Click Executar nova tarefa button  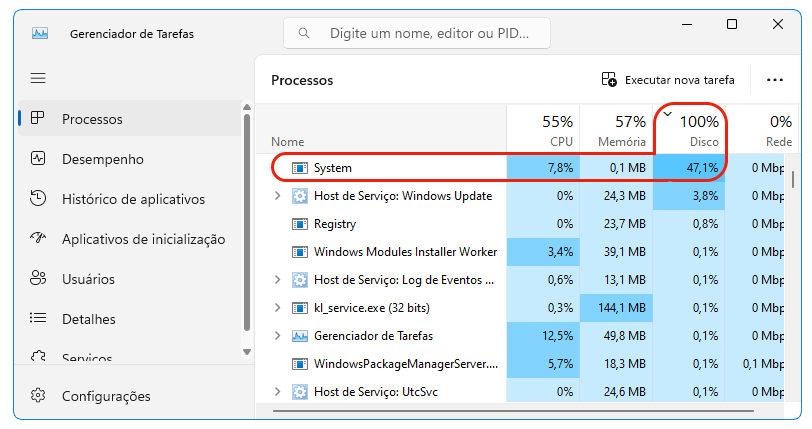click(668, 80)
